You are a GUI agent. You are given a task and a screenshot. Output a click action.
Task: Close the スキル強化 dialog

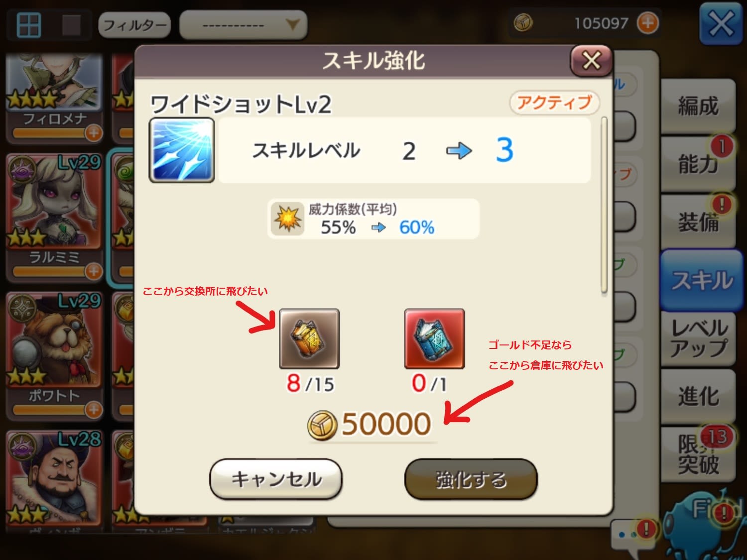pyautogui.click(x=591, y=61)
